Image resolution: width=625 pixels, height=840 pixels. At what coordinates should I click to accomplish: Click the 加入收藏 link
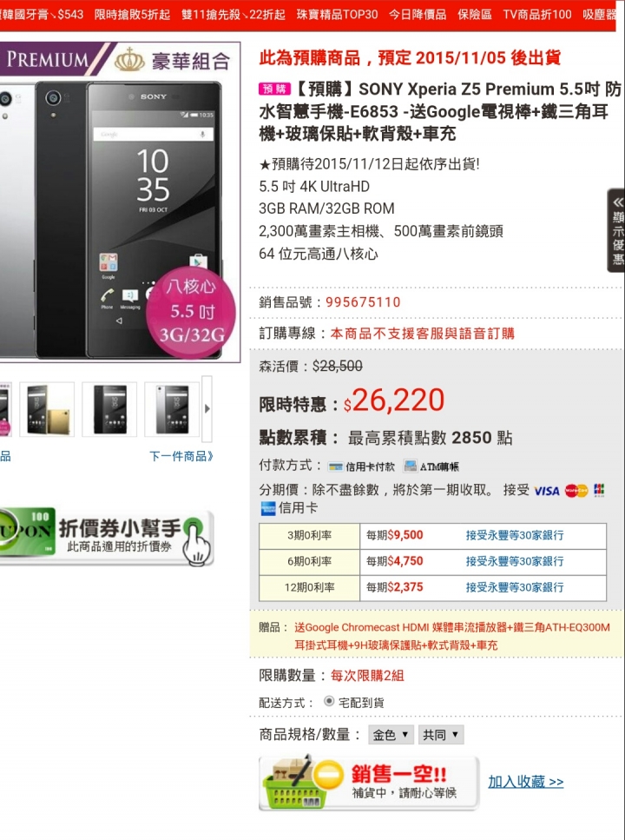coord(525,782)
